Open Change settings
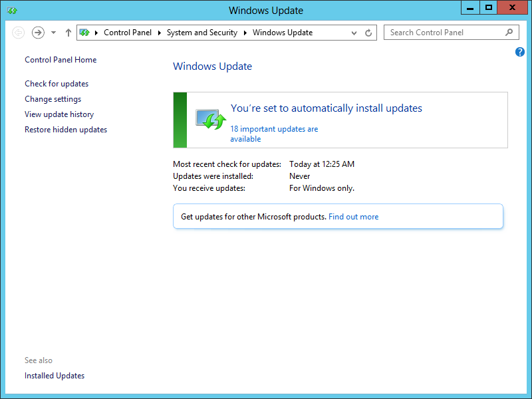The width and height of the screenshot is (532, 399). 53,99
